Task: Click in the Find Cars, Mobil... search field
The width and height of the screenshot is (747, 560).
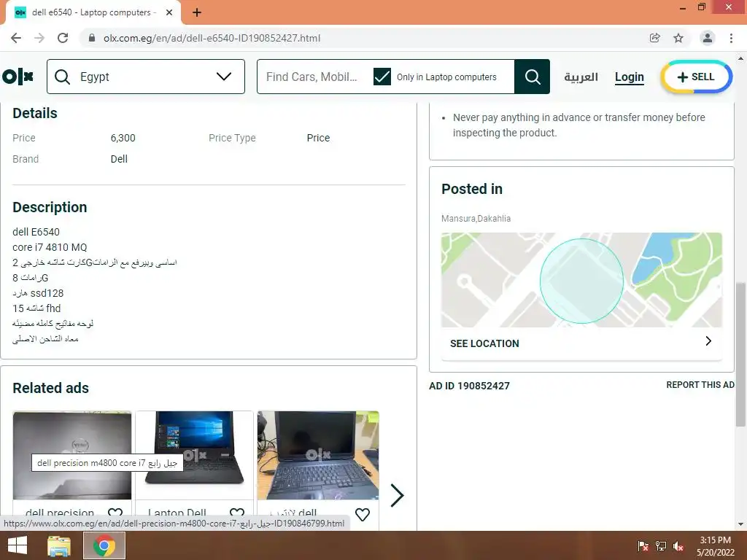Action: click(312, 77)
